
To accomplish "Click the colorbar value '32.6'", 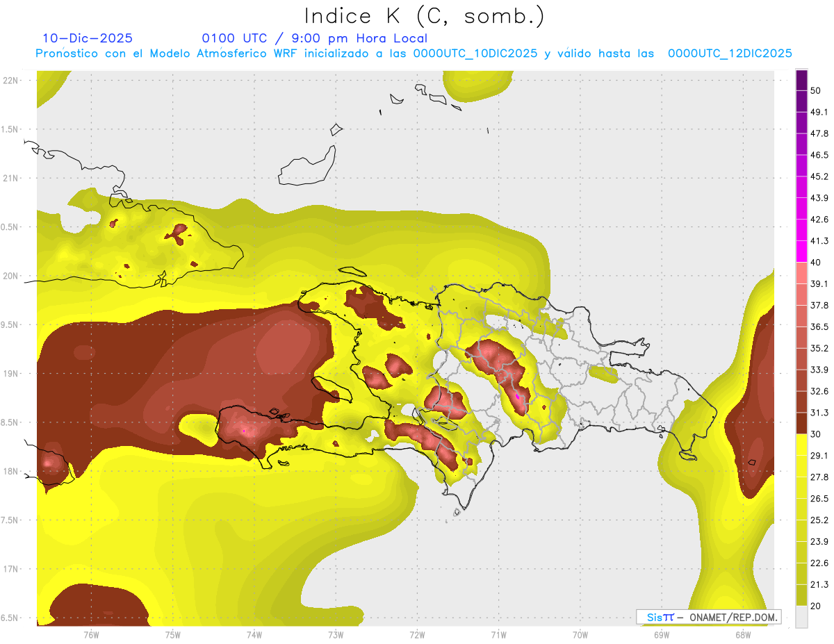I will pyautogui.click(x=819, y=391).
